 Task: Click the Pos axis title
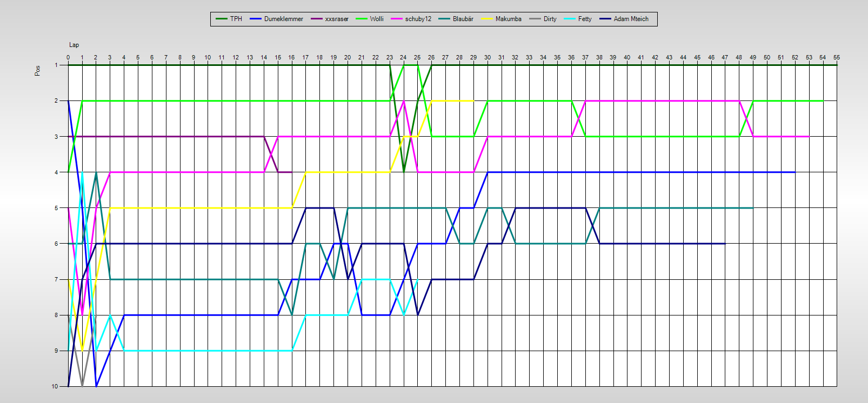(x=37, y=71)
